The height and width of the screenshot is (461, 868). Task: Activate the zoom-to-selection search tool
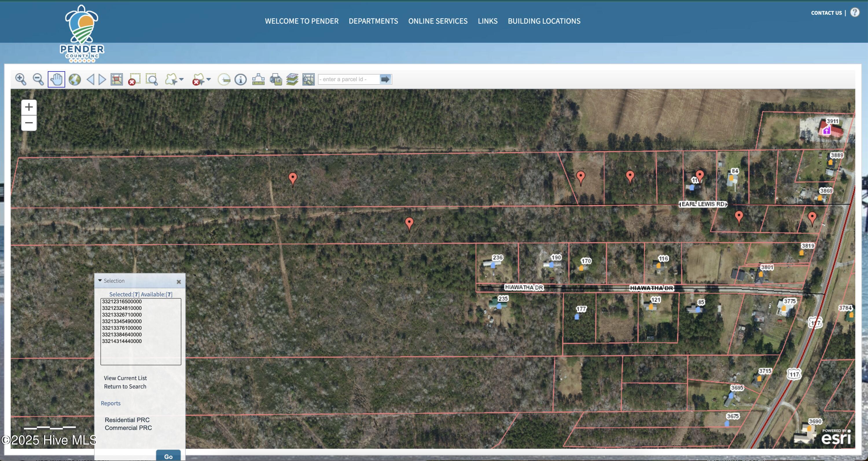point(151,79)
